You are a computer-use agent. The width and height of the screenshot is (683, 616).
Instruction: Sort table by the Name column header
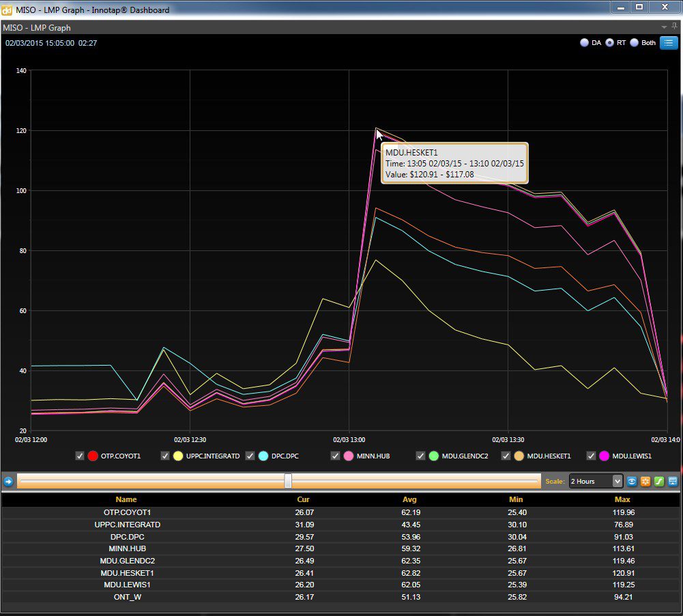[126, 499]
